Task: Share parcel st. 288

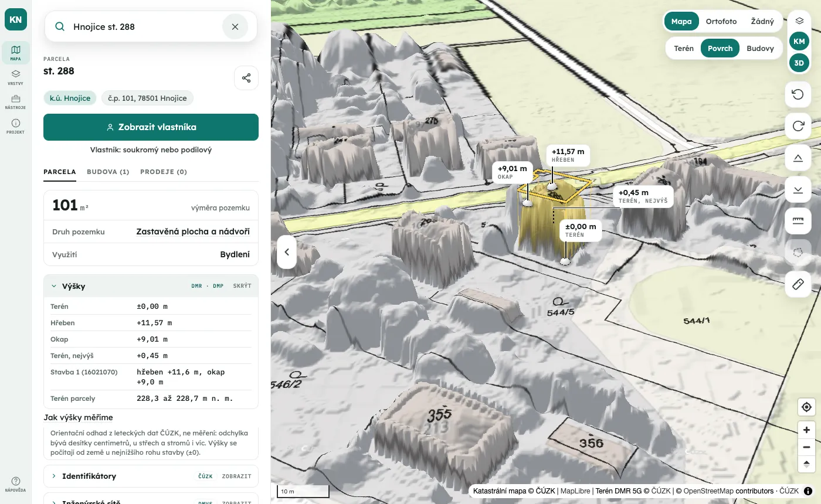Action: pyautogui.click(x=246, y=78)
